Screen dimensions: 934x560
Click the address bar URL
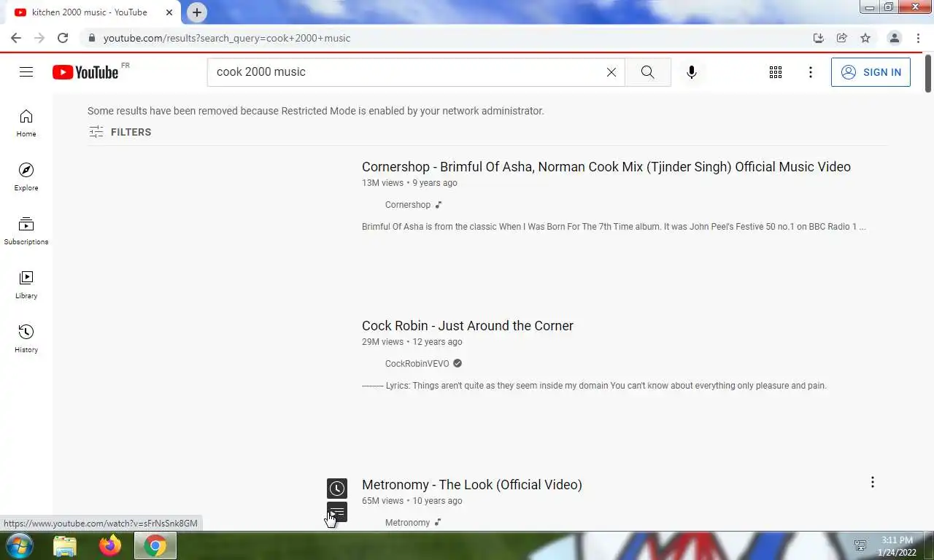click(227, 38)
